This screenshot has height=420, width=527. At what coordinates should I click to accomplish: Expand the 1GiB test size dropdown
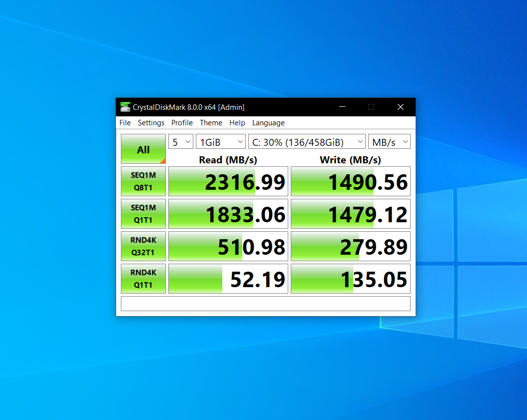click(x=221, y=142)
